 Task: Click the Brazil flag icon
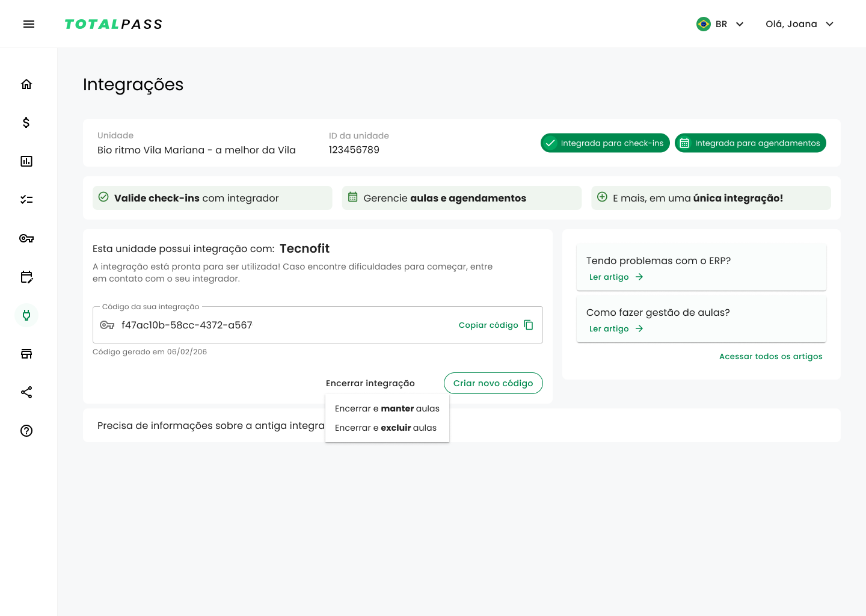[x=704, y=24]
